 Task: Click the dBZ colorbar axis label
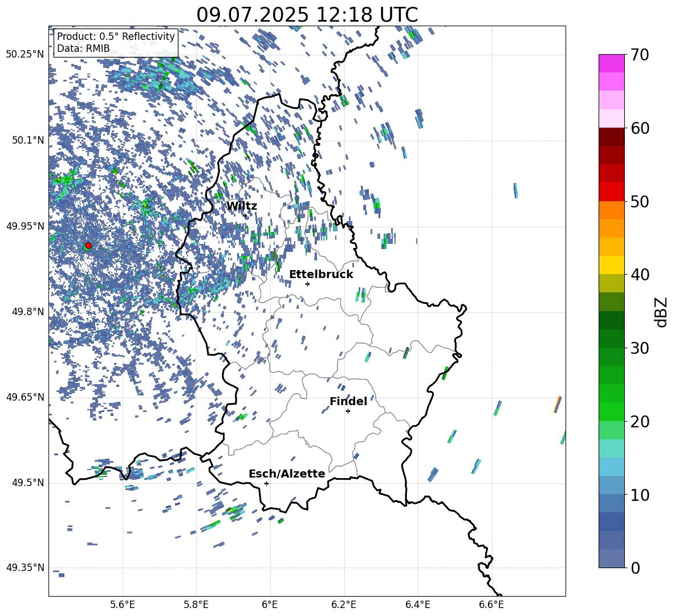pyautogui.click(x=660, y=312)
